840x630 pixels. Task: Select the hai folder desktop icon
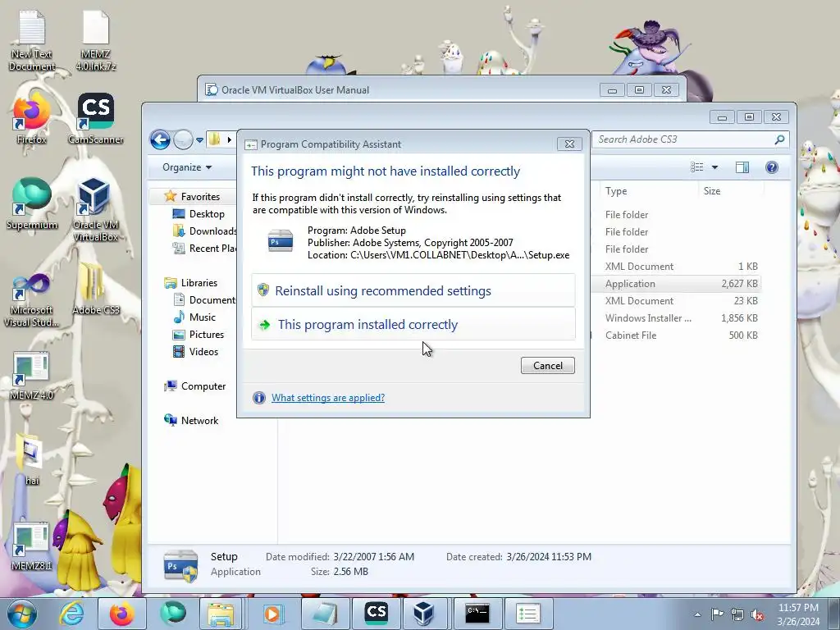[x=32, y=459]
